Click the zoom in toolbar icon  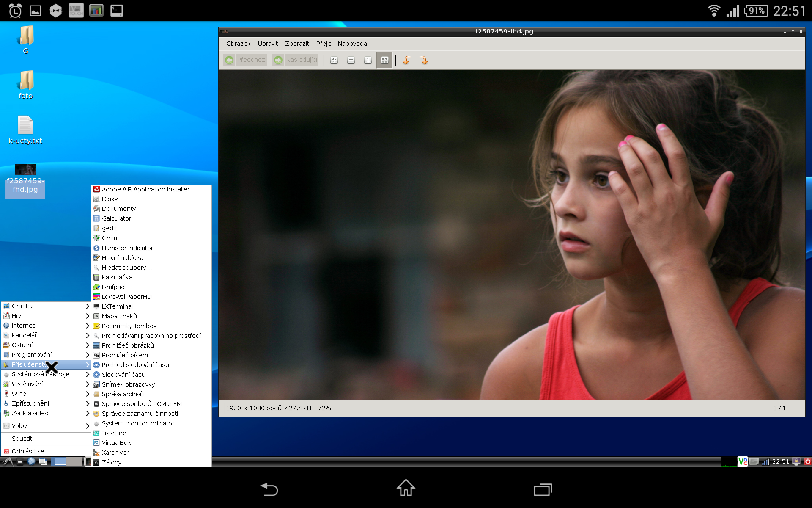click(x=334, y=60)
